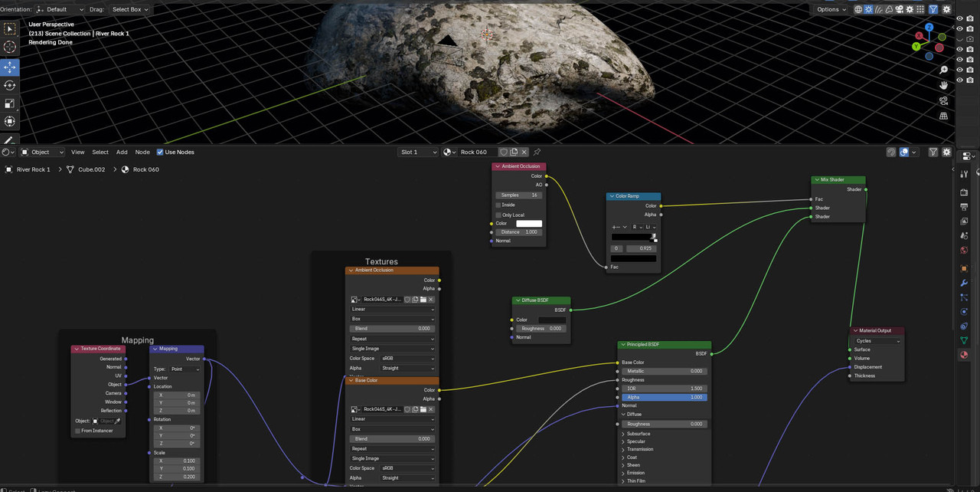
Task: Toggle the camera view icon
Action: coord(944,100)
